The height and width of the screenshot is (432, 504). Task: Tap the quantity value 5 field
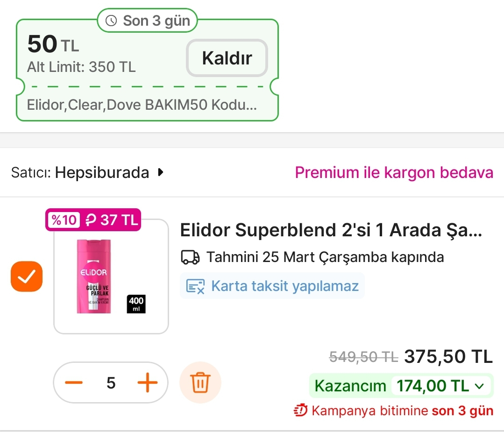point(111,383)
